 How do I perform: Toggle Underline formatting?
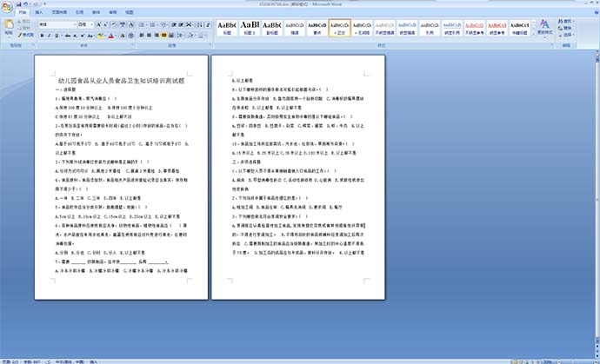pyautogui.click(x=54, y=36)
